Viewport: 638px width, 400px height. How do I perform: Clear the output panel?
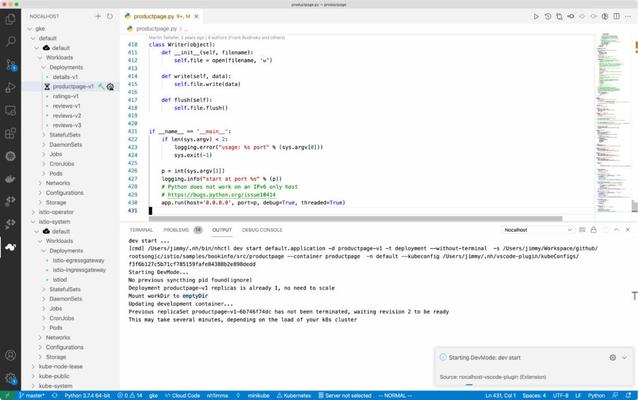coord(582,230)
